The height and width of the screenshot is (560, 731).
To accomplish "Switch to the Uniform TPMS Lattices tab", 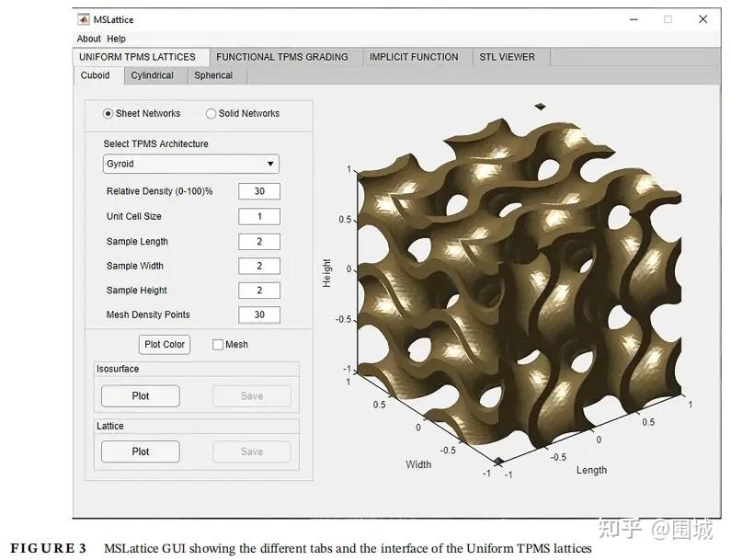I will [x=141, y=57].
